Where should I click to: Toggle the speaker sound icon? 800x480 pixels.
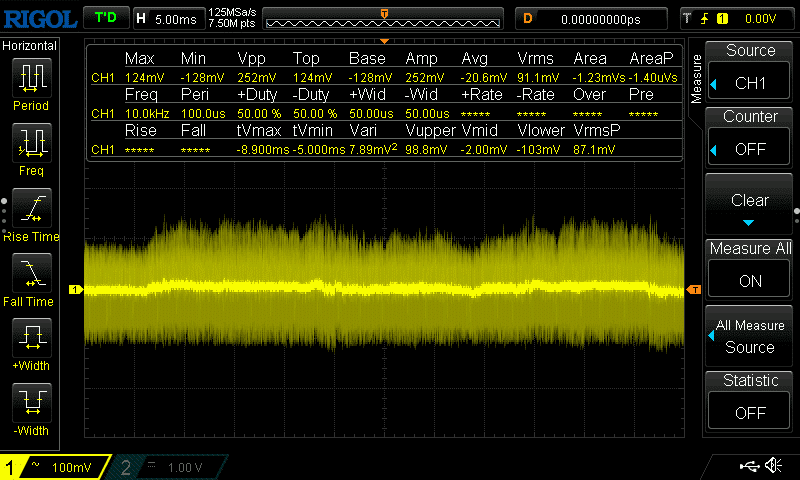click(x=773, y=465)
